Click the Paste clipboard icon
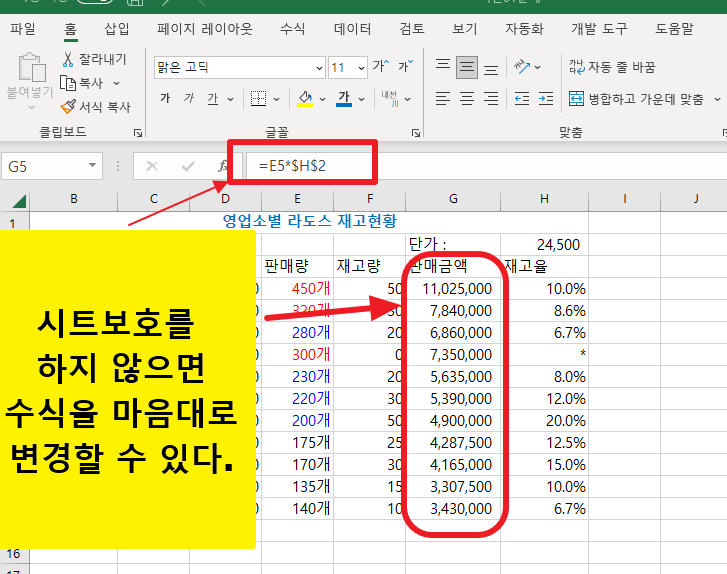 point(32,68)
